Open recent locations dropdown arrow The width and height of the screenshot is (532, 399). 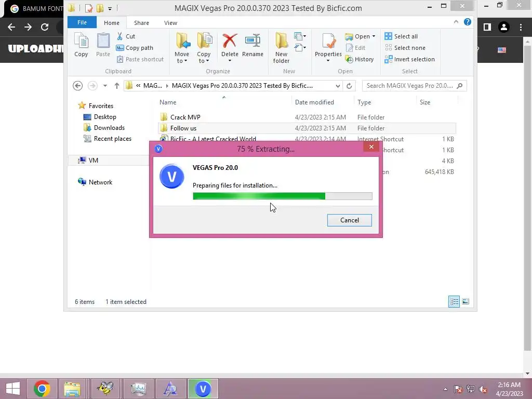coord(105,86)
